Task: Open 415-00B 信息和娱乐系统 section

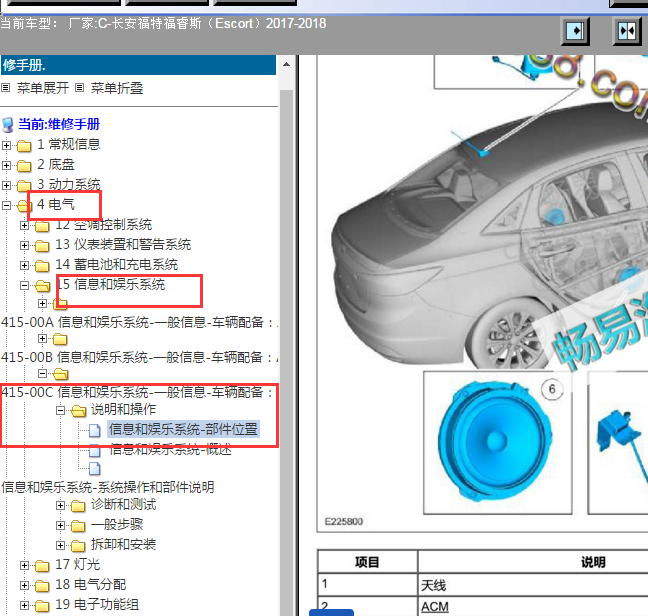Action: coord(139,357)
